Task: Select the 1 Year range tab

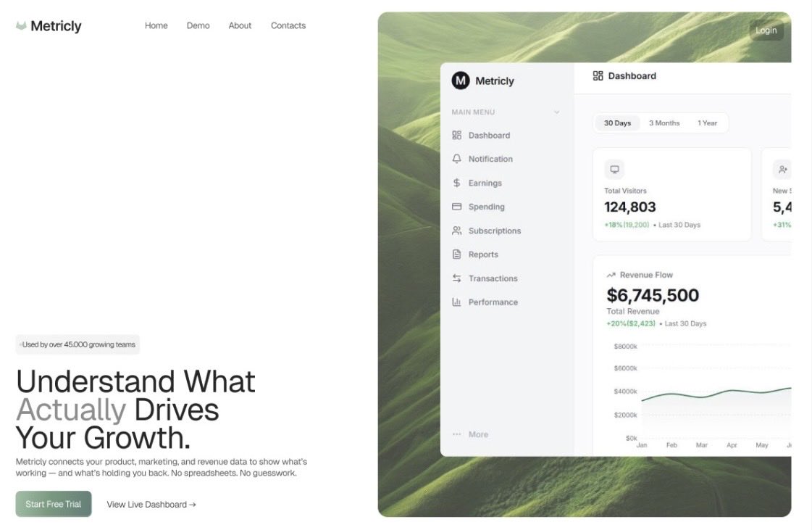Action: pyautogui.click(x=708, y=123)
